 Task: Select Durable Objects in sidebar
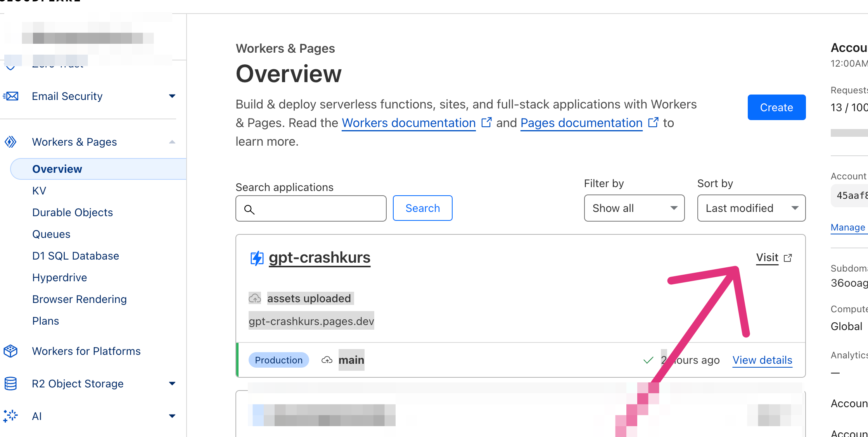73,212
